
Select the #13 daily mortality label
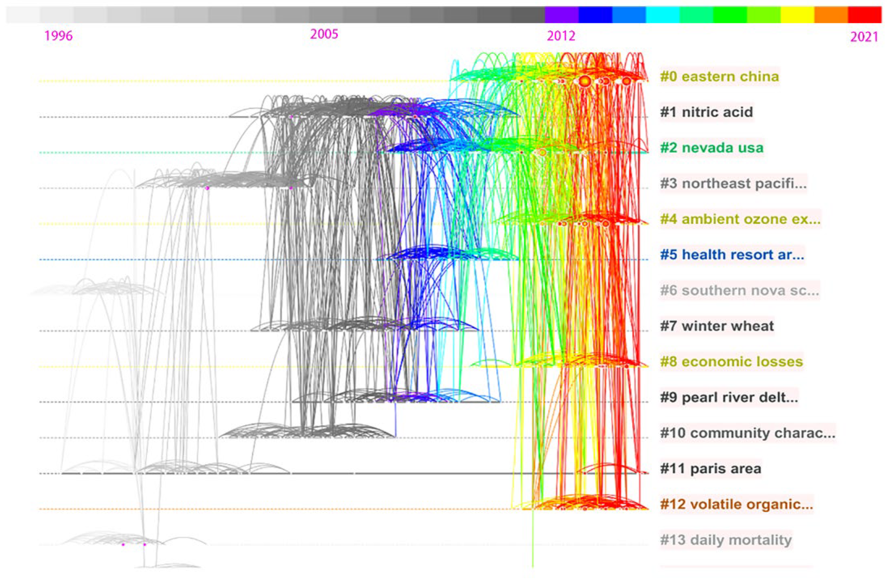(726, 540)
